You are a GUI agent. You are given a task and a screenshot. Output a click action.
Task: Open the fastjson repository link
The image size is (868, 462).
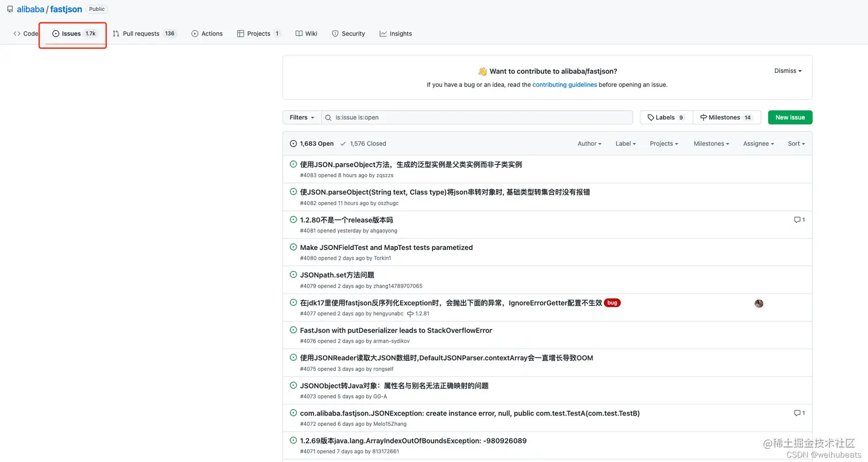pos(66,9)
